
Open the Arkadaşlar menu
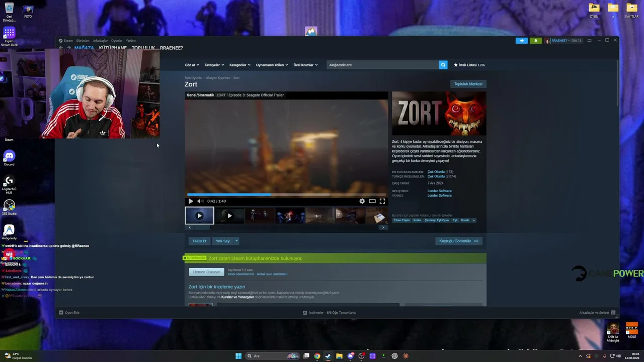100,41
